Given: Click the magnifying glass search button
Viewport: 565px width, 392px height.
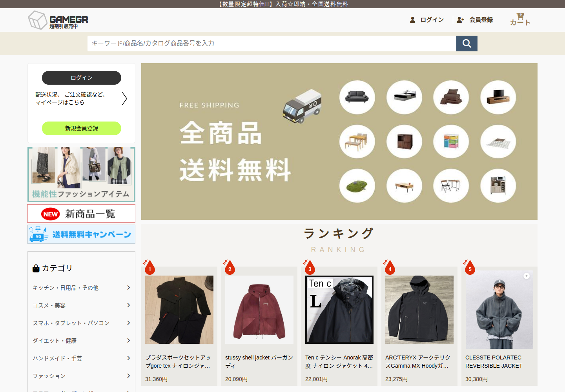Looking at the screenshot, I should coord(467,44).
